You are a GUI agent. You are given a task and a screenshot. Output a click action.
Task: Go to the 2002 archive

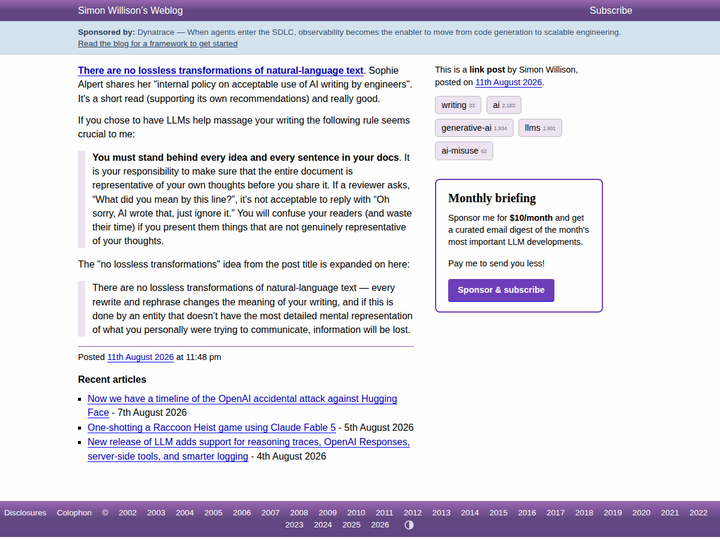pos(128,513)
